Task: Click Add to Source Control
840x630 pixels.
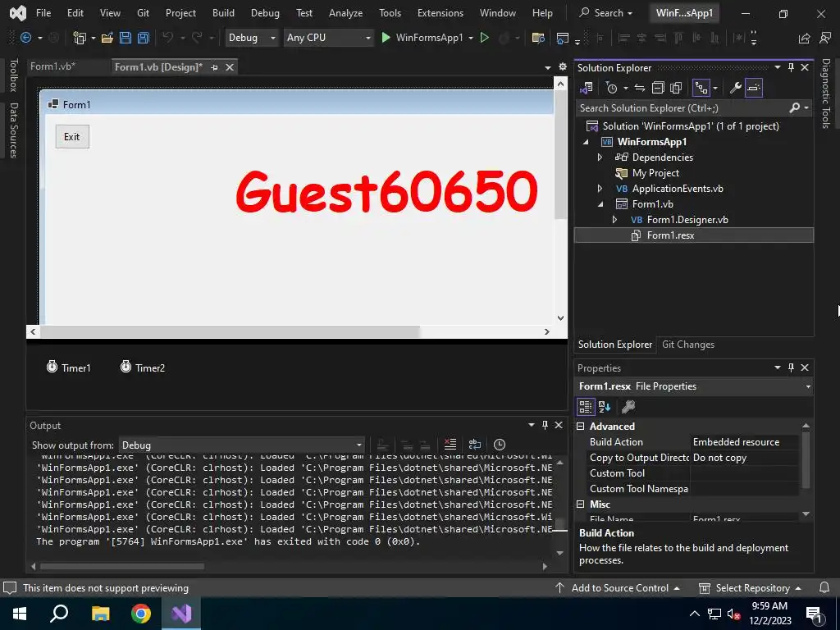Action: [x=617, y=587]
